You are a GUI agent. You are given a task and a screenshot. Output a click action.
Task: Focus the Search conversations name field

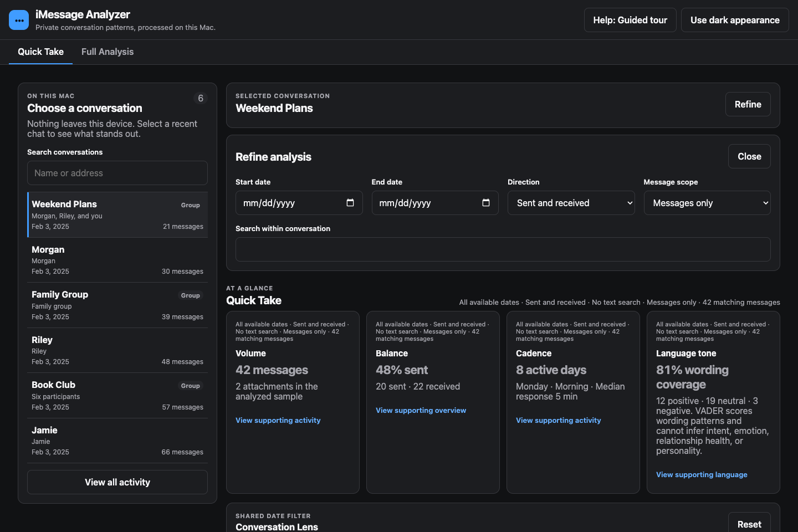pos(117,173)
